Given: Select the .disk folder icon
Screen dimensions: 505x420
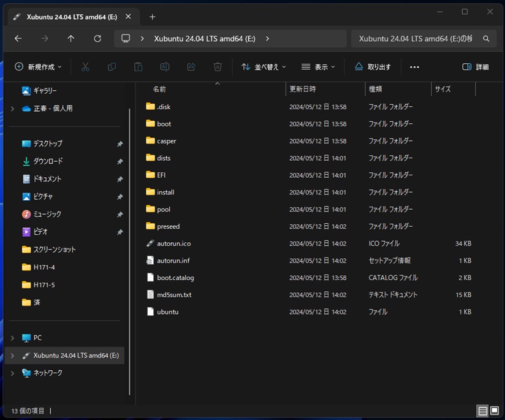Looking at the screenshot, I should click(x=150, y=106).
